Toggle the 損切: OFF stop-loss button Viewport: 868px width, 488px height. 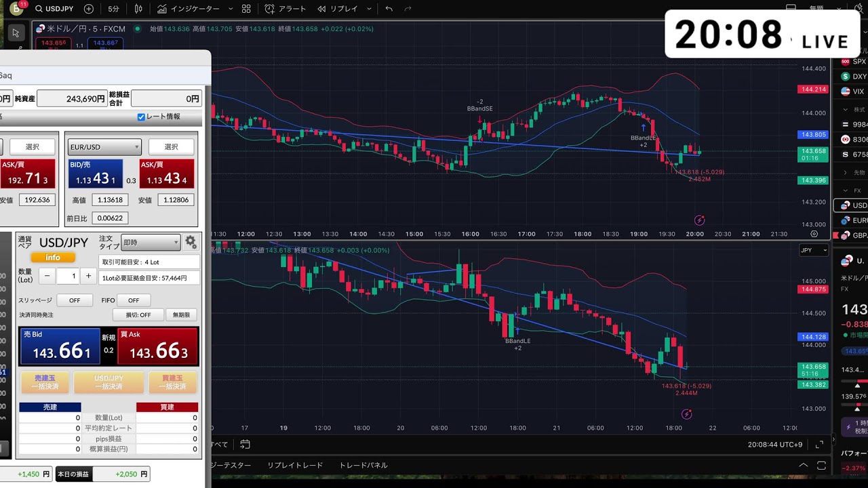tap(138, 315)
